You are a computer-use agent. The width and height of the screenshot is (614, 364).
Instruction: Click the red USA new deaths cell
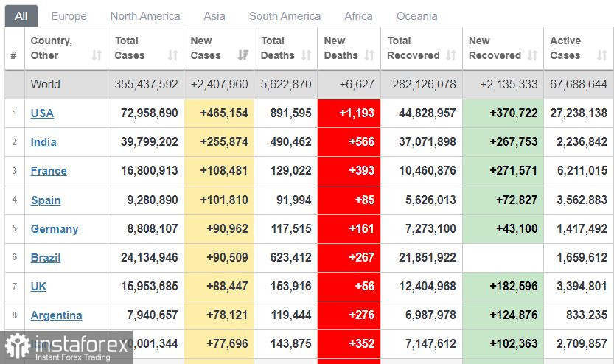point(349,113)
